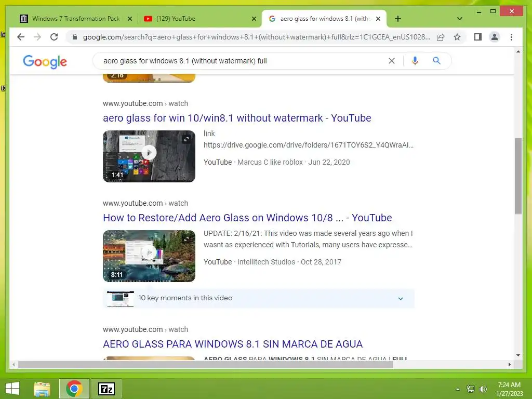The width and height of the screenshot is (532, 399).
Task: Click the forward navigation arrow
Action: pyautogui.click(x=37, y=37)
